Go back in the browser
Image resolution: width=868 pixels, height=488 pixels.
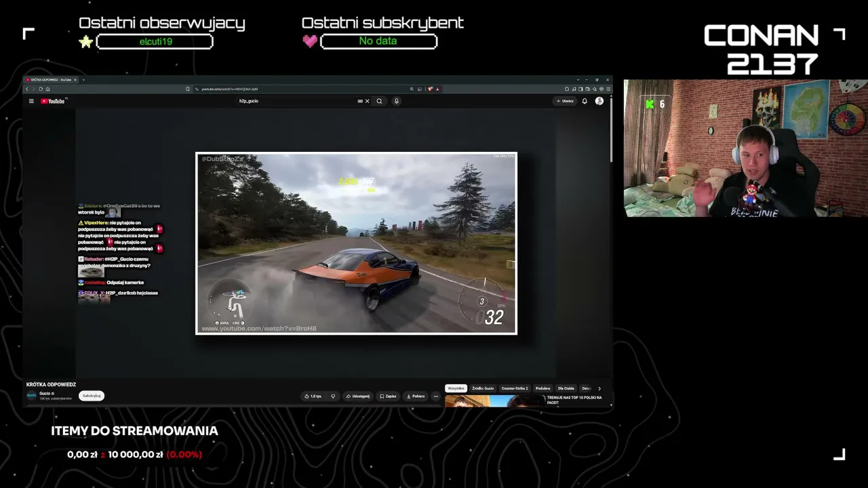(27, 89)
